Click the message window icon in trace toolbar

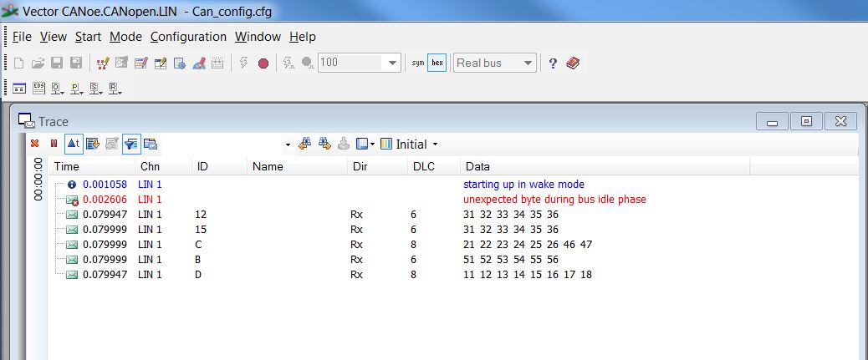[150, 144]
